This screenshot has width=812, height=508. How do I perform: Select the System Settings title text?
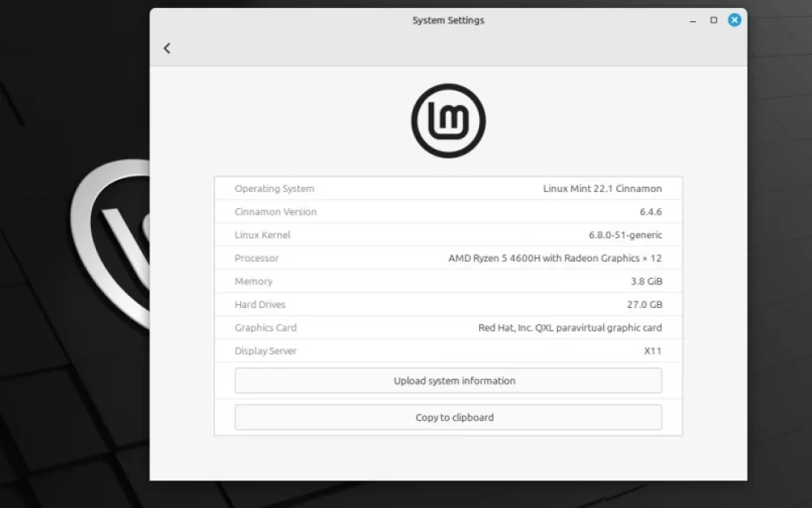tap(448, 20)
